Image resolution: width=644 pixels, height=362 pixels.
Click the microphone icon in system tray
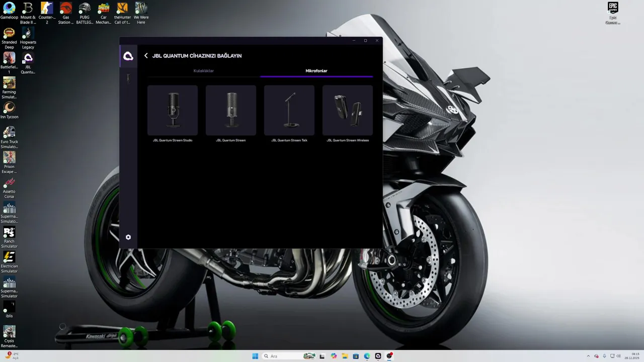pyautogui.click(x=604, y=356)
